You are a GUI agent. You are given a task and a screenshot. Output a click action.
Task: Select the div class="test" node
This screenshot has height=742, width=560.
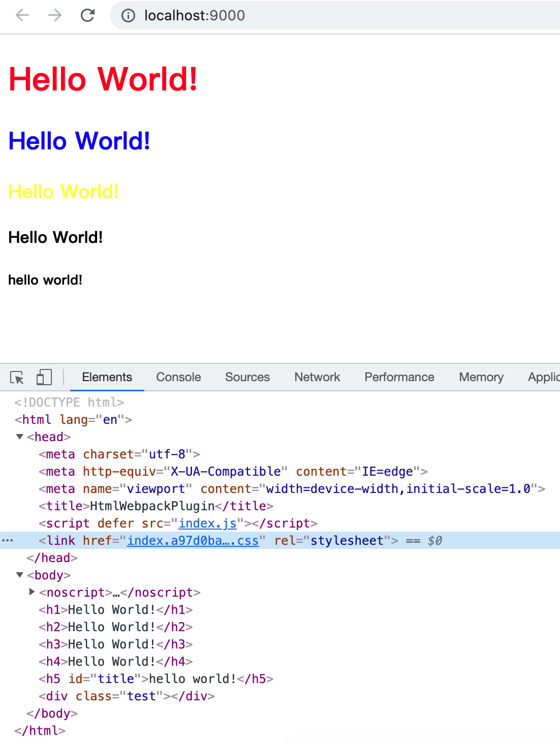127,696
